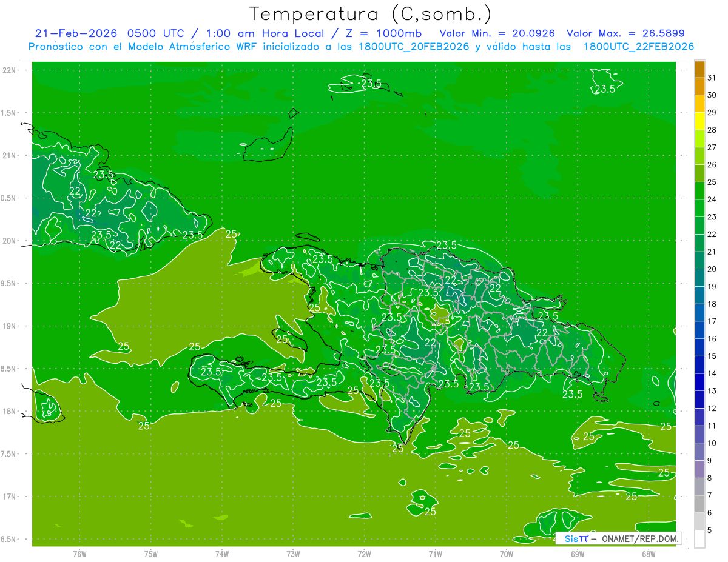Click the "20N" latitude axis label
Image resolution: width=728 pixels, height=562 pixels.
point(9,241)
